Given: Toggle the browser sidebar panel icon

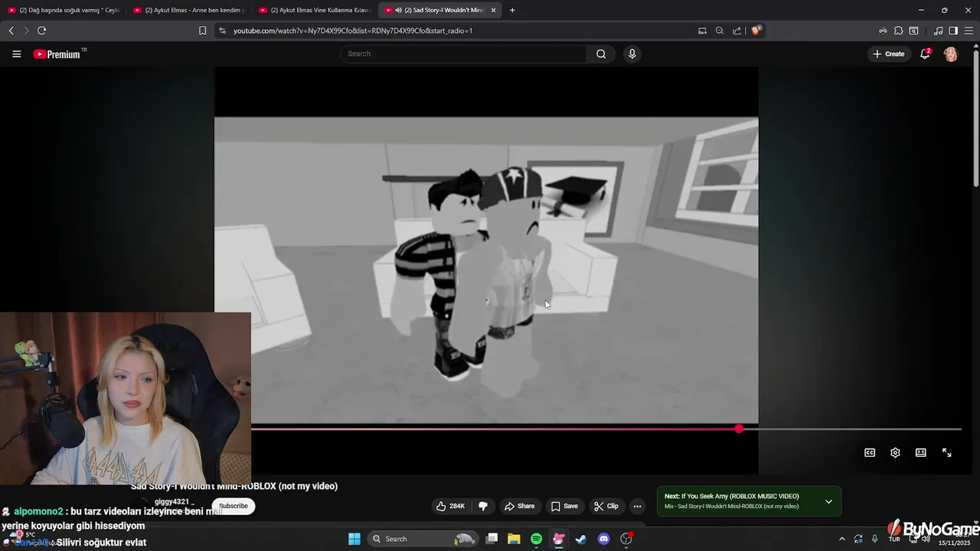Looking at the screenshot, I should point(953,31).
